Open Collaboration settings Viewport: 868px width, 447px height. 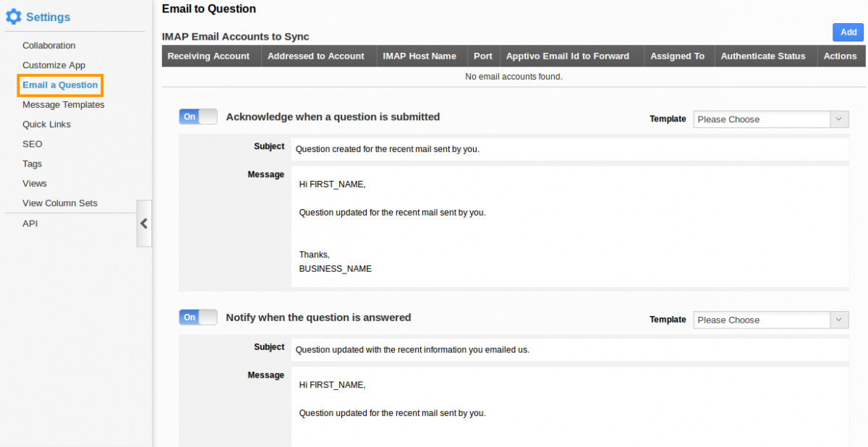tap(48, 46)
